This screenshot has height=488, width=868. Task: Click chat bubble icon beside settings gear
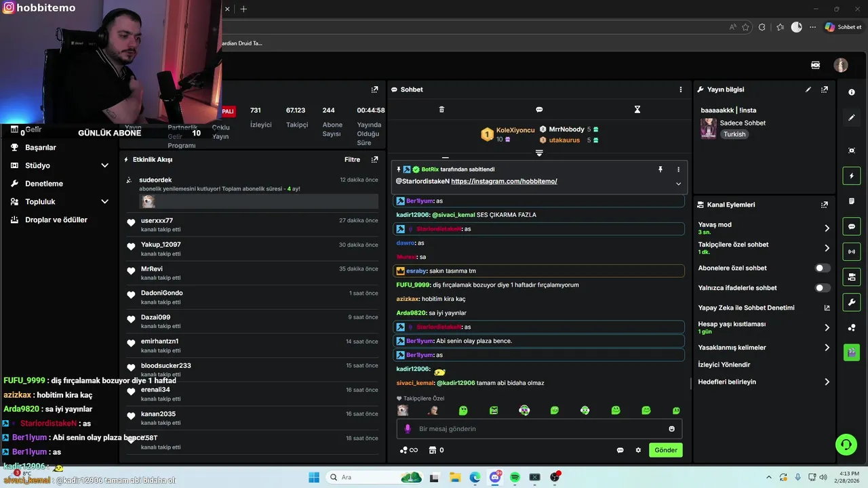(620, 450)
